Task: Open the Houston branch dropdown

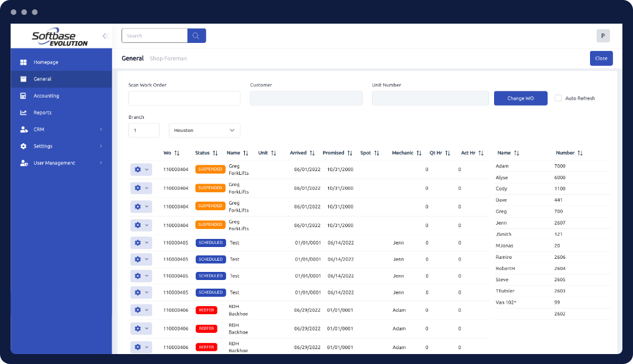Action: [204, 130]
